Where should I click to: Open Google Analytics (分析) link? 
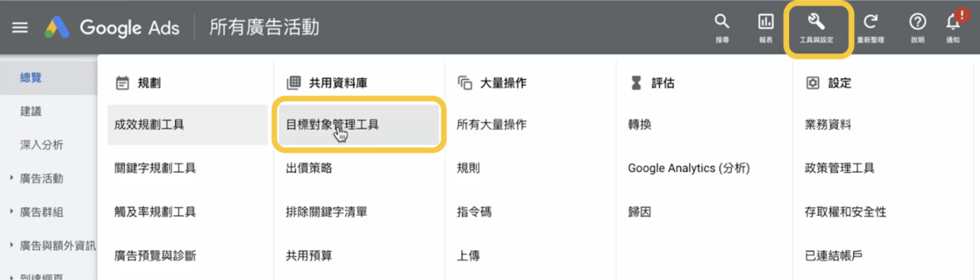[689, 168]
